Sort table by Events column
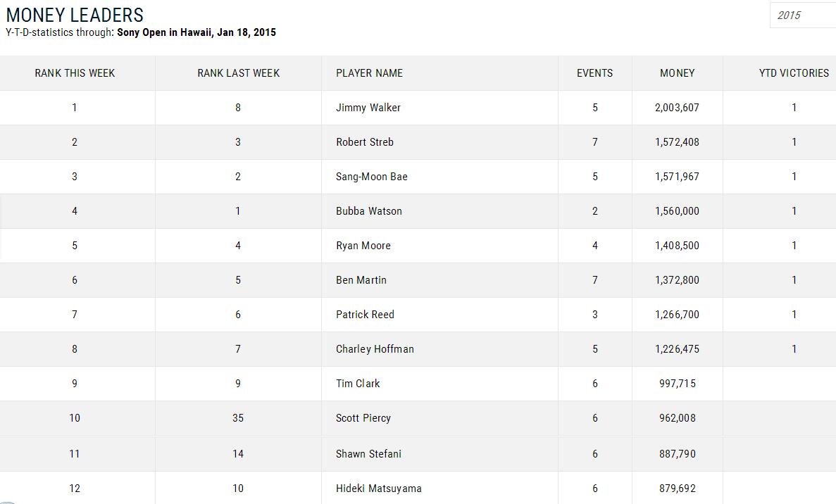This screenshot has height=504, width=836. coord(594,73)
